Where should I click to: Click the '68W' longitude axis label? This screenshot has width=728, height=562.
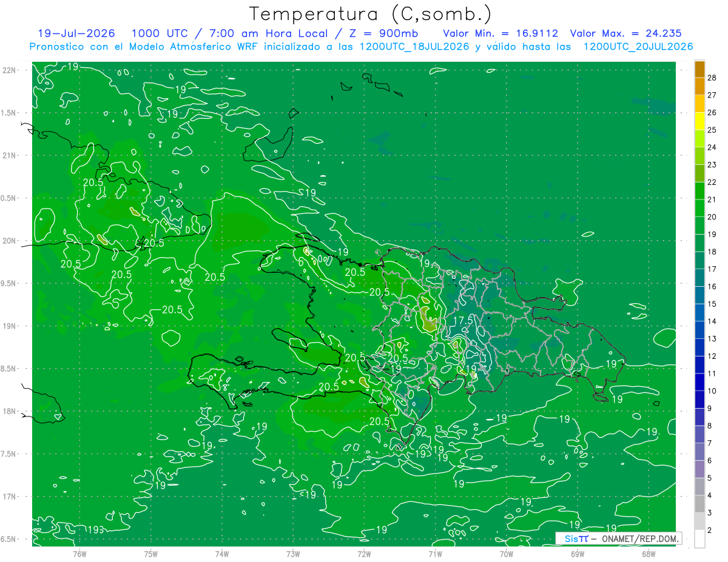click(649, 554)
